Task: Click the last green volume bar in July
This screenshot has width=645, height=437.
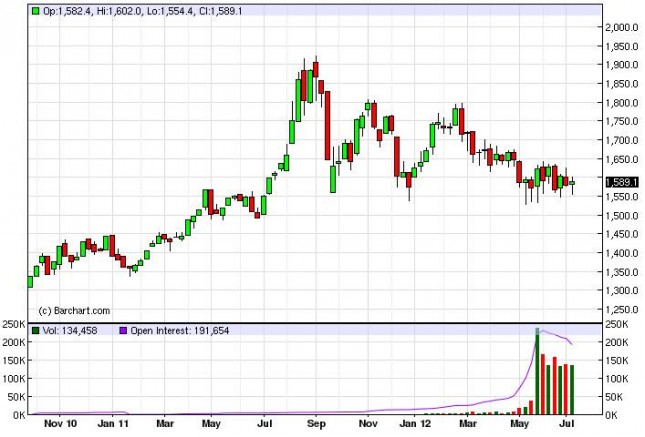Action: pyautogui.click(x=572, y=390)
